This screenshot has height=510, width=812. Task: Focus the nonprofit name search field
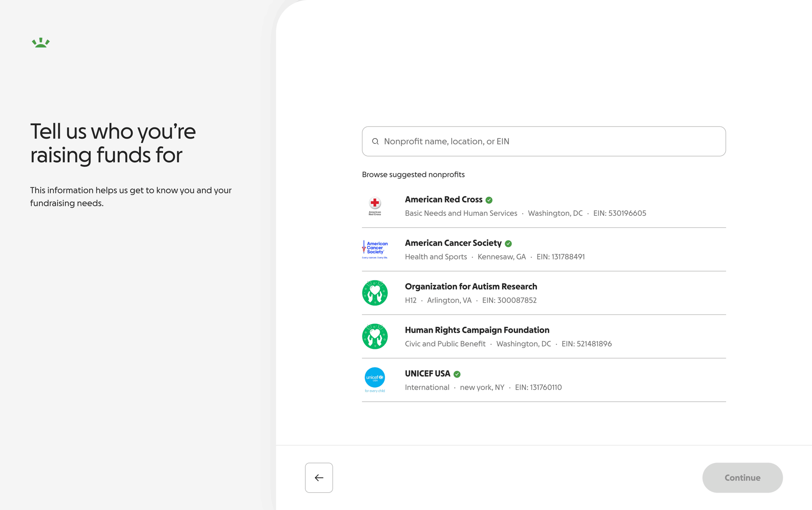click(543, 141)
